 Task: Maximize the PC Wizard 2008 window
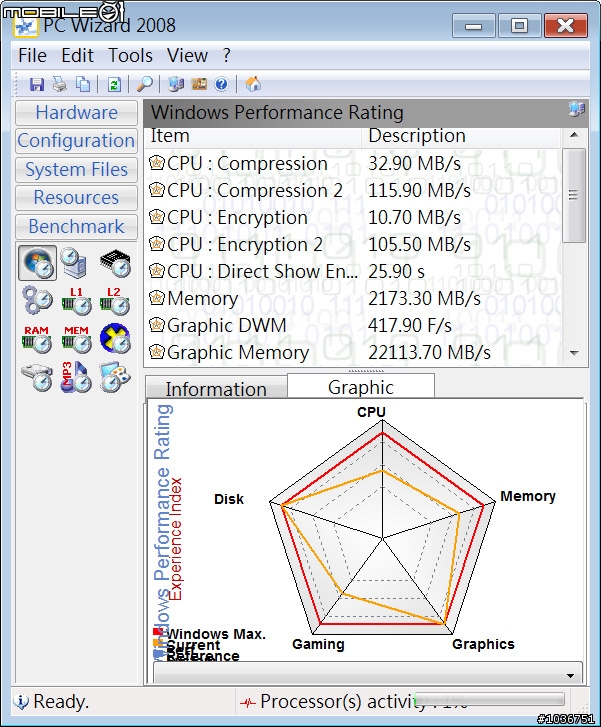pyautogui.click(x=519, y=26)
